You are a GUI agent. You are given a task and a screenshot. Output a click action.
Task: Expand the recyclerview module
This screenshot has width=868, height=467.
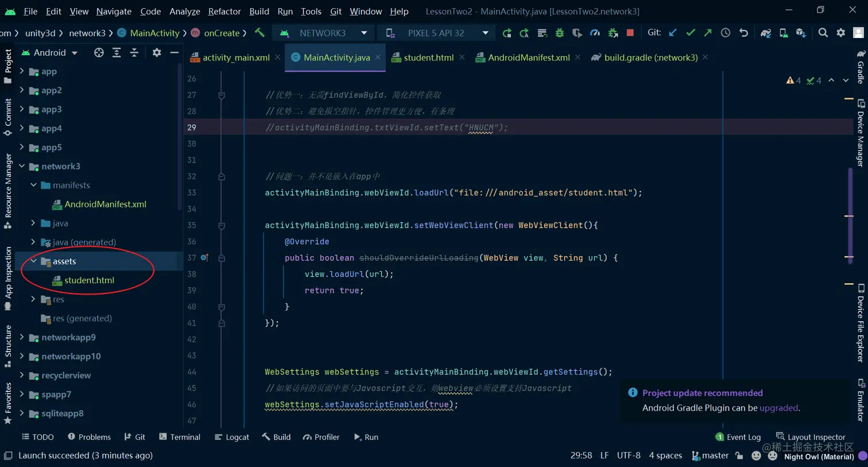pyautogui.click(x=22, y=375)
